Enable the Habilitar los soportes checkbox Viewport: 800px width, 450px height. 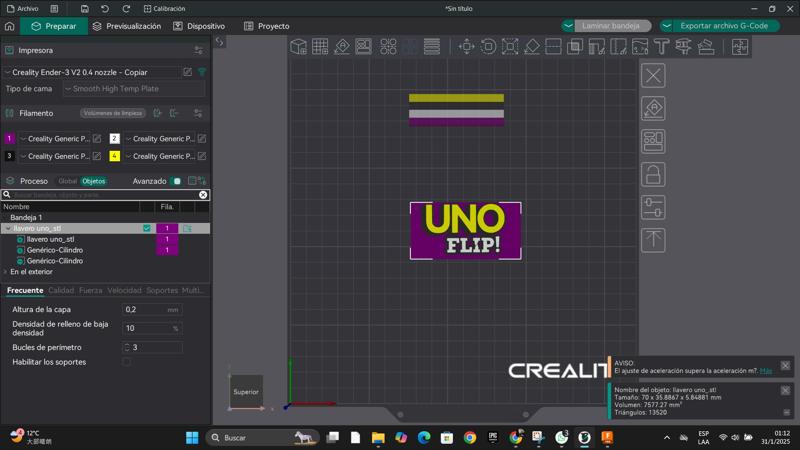[127, 362]
